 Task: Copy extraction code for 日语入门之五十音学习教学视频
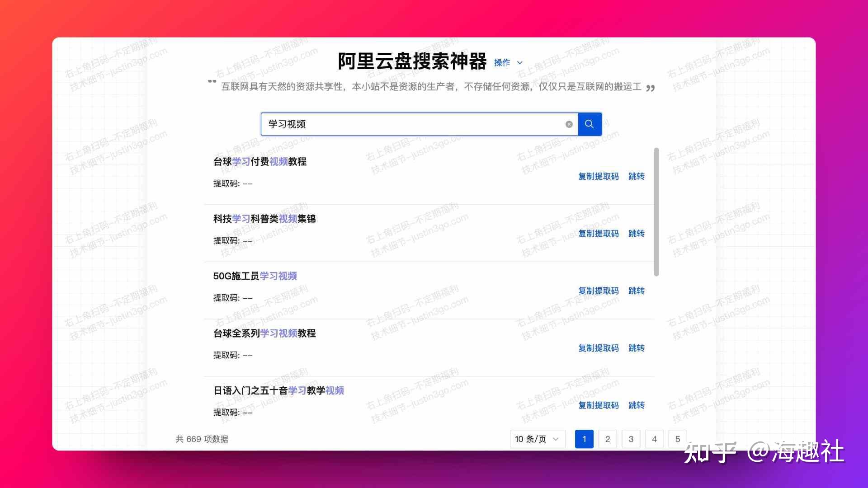599,405
